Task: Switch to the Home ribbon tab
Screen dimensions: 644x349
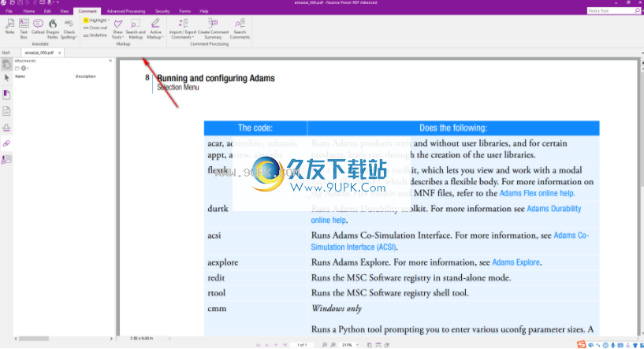Action: [x=28, y=11]
